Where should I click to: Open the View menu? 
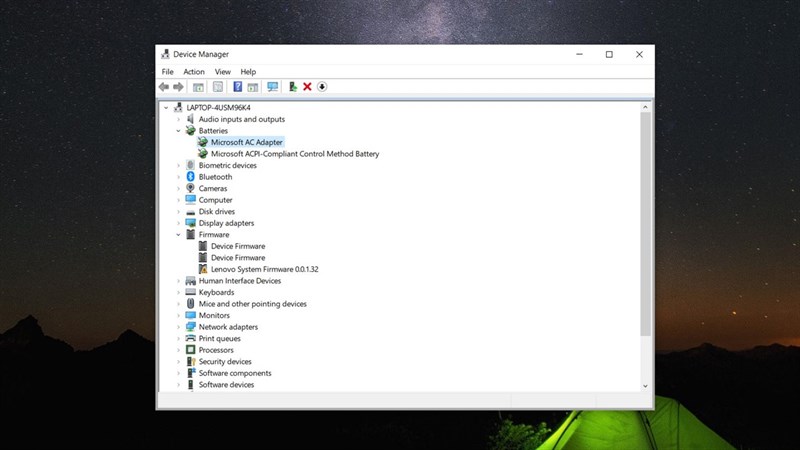click(222, 72)
